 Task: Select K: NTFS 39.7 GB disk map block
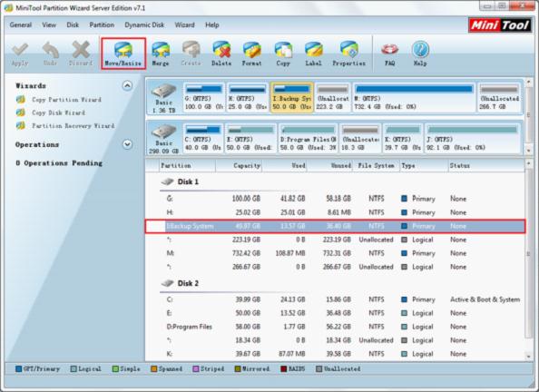point(403,139)
